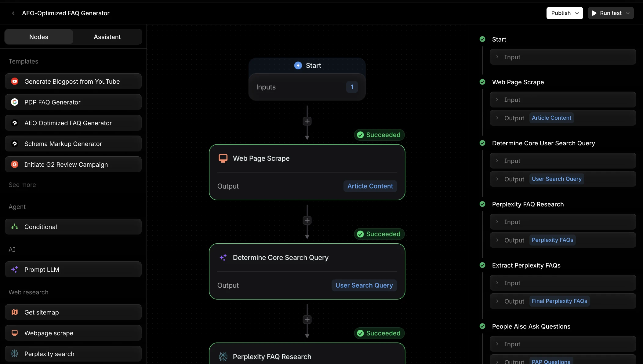Click Perplexity icon in Perplexity FAQ Research node
This screenshot has height=364, width=643.
(x=223, y=357)
